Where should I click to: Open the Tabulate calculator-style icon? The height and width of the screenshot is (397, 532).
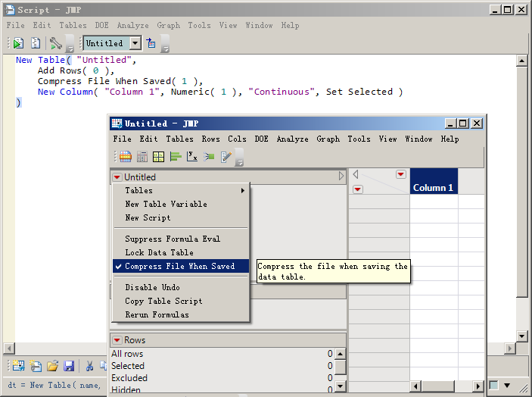click(142, 157)
